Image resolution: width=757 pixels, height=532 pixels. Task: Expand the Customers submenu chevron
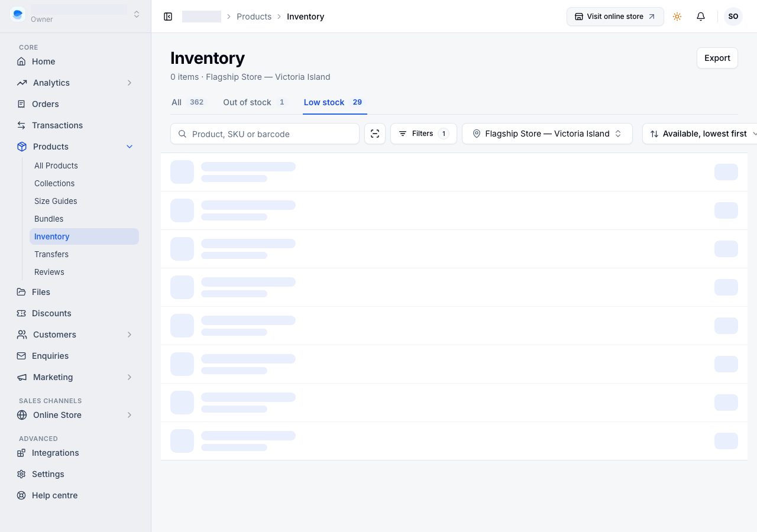(130, 335)
